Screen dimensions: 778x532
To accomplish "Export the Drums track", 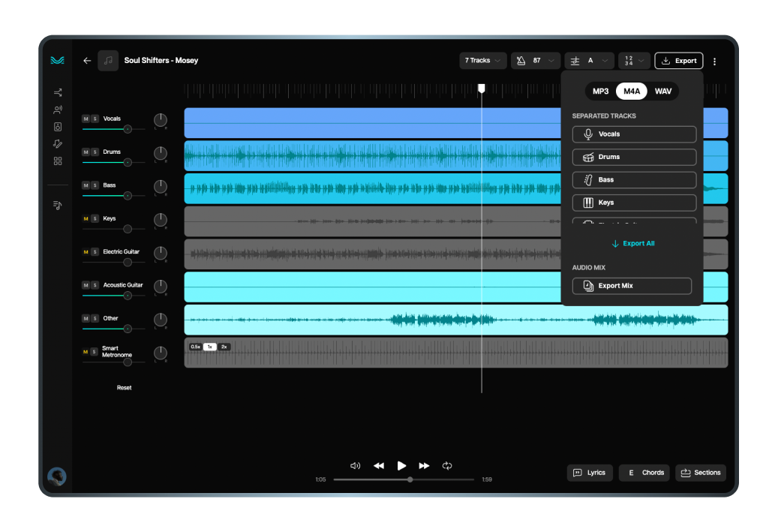I will 634,157.
